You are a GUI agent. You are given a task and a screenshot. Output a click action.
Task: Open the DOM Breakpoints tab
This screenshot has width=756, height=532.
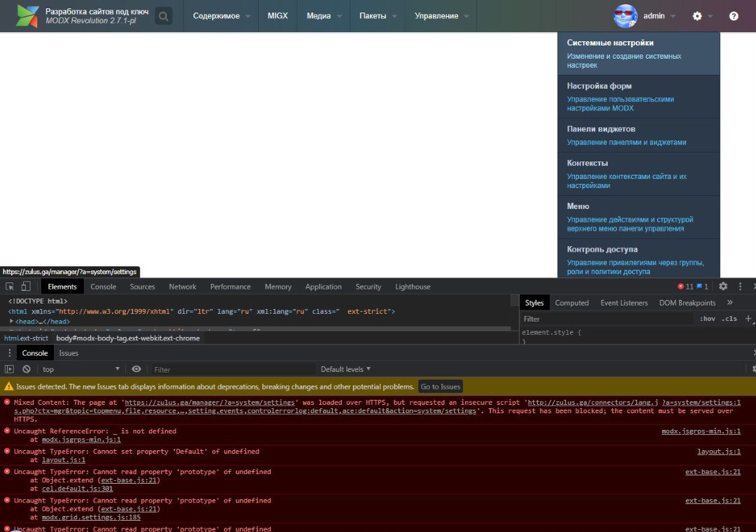tap(687, 303)
